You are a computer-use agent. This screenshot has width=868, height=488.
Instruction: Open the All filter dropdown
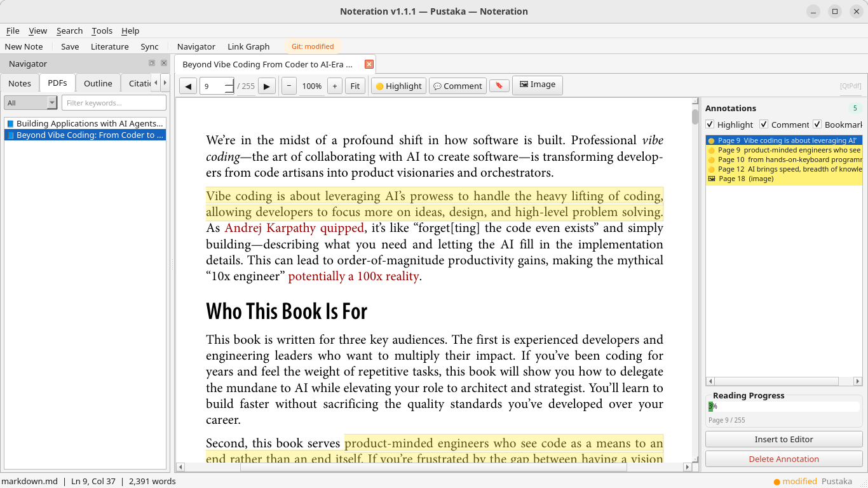(31, 103)
